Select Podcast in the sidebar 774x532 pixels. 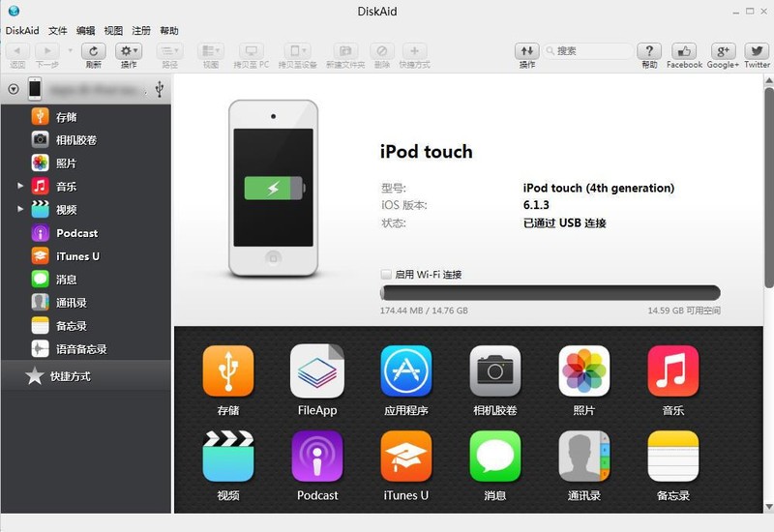(x=86, y=233)
